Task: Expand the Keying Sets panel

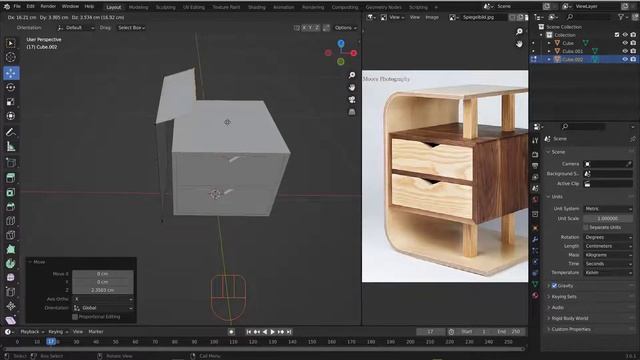Action: [563, 297]
